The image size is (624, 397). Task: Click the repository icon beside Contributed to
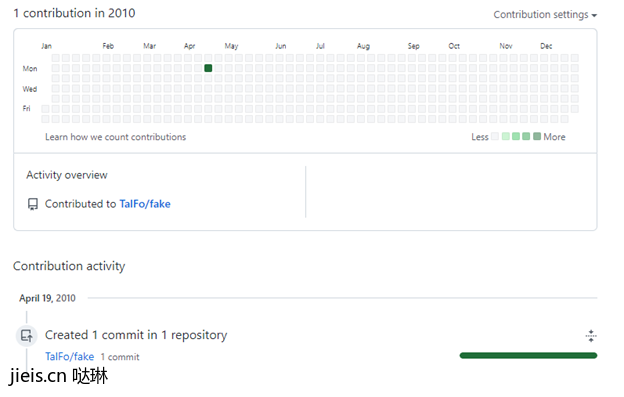(x=33, y=204)
